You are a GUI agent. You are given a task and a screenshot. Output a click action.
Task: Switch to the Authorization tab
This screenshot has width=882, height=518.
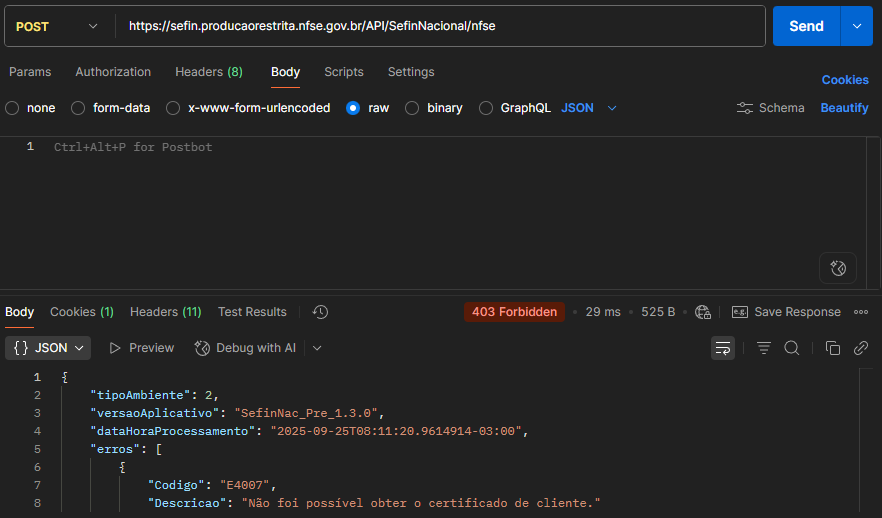click(113, 72)
